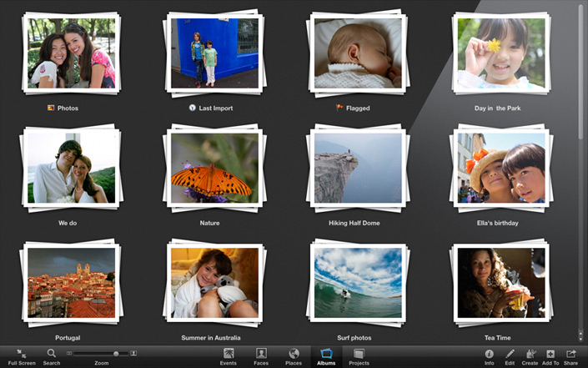This screenshot has width=588, height=368.
Task: Click the 'Summer in Australia' title
Action: tap(211, 338)
